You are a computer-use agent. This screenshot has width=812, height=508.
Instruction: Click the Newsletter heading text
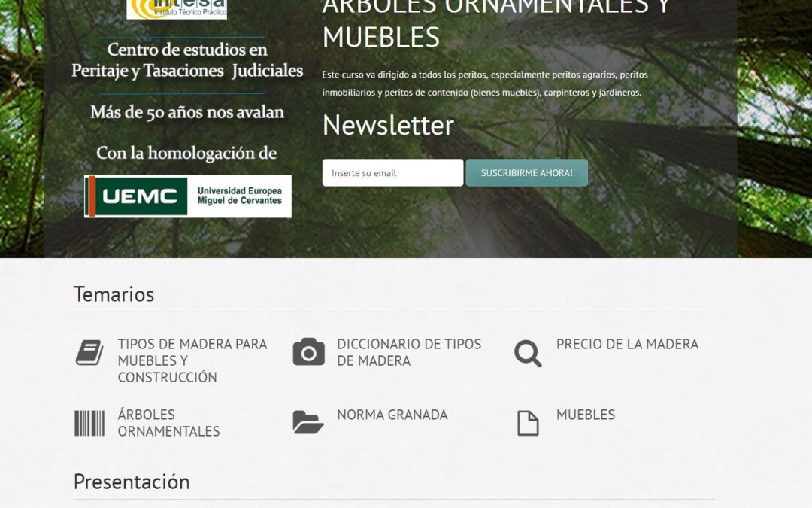point(386,126)
